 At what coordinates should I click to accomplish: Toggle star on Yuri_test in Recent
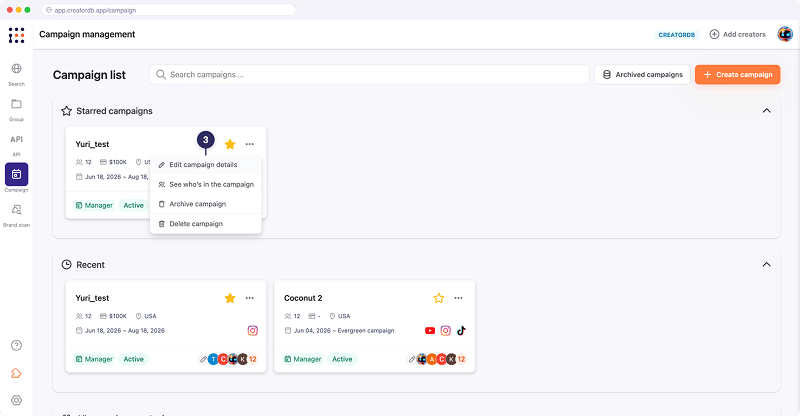[230, 298]
